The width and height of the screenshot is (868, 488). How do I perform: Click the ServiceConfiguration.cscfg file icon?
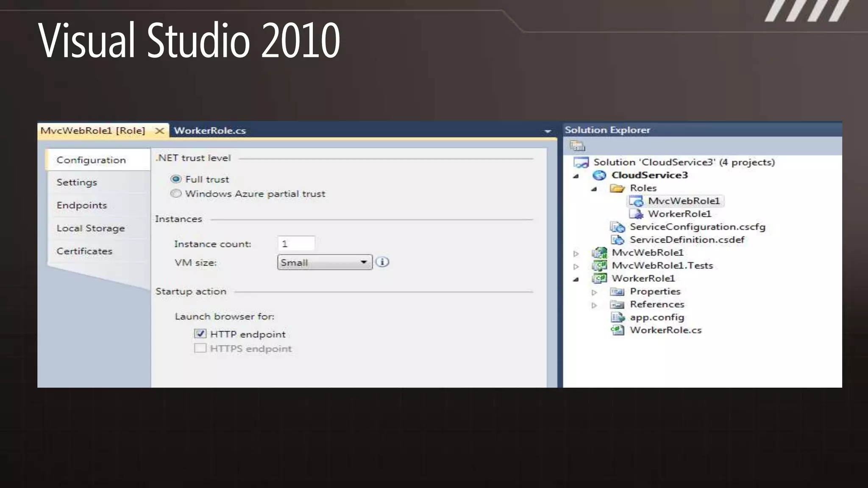618,227
